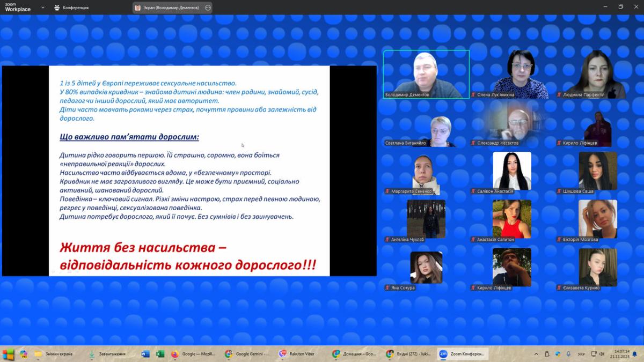Screen dimensions: 644x362
Task: Open the Rakuten Viber taskbar app
Action: click(x=297, y=354)
